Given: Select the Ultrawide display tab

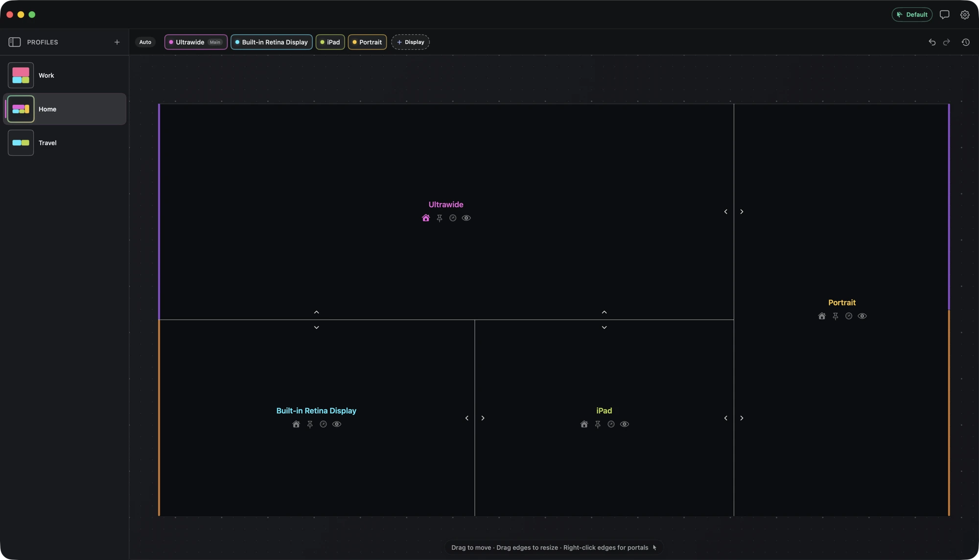Looking at the screenshot, I should click(x=196, y=42).
